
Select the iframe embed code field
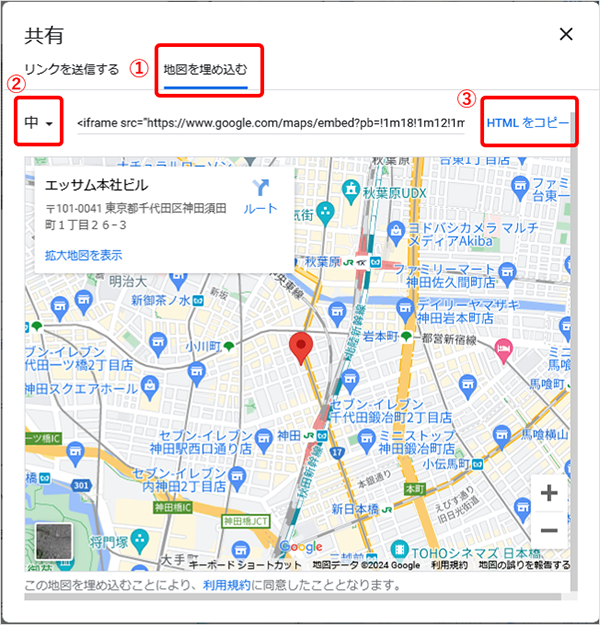pyautogui.click(x=271, y=123)
